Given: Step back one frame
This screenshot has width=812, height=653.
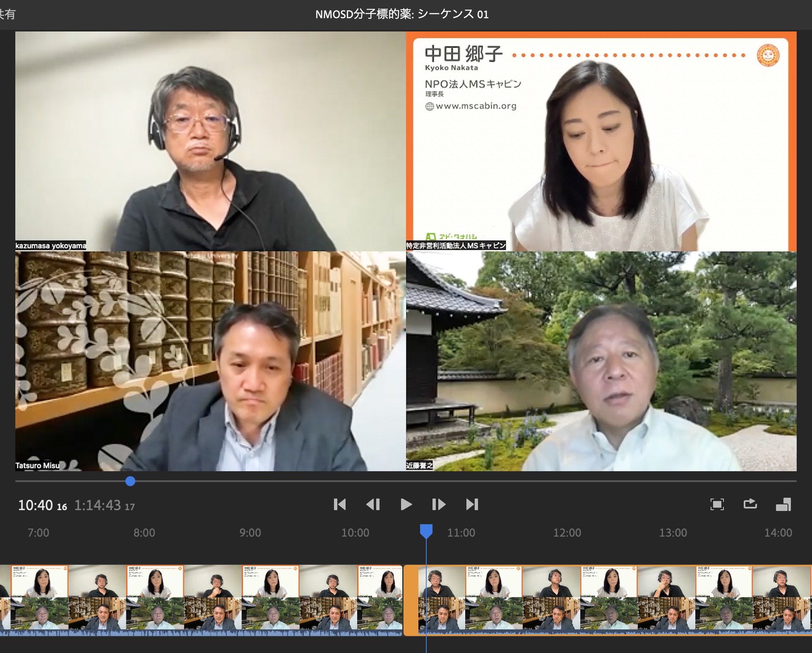Looking at the screenshot, I should [x=373, y=504].
